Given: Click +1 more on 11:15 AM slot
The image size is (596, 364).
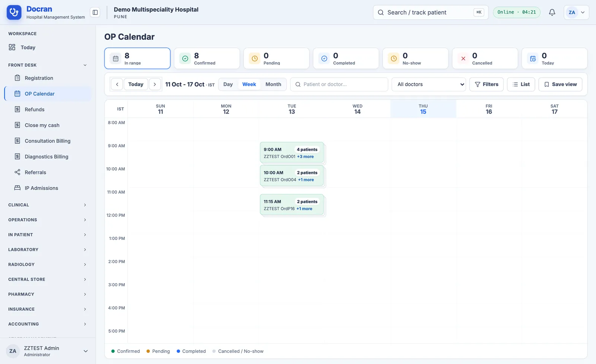Looking at the screenshot, I should tap(304, 209).
